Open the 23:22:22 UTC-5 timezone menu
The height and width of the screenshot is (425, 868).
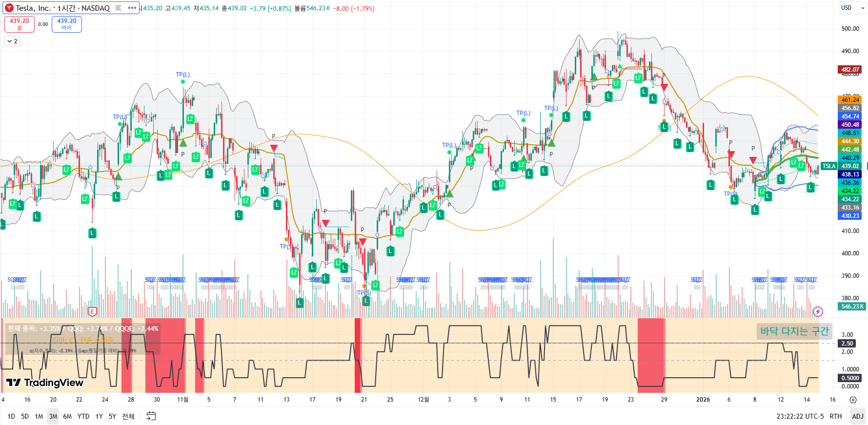800,416
